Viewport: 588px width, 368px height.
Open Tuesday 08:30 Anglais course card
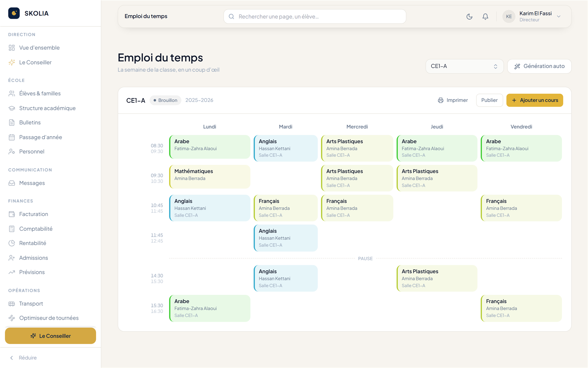pyautogui.click(x=286, y=149)
